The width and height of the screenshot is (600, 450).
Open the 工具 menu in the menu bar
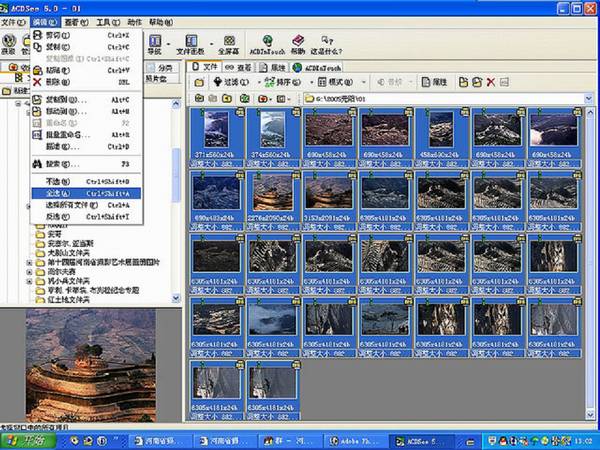108,23
